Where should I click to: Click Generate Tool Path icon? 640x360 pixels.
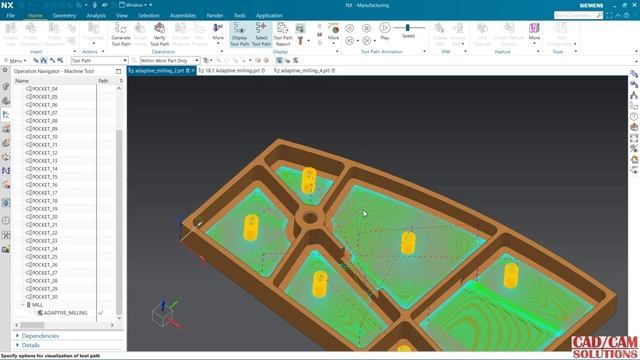[121, 34]
